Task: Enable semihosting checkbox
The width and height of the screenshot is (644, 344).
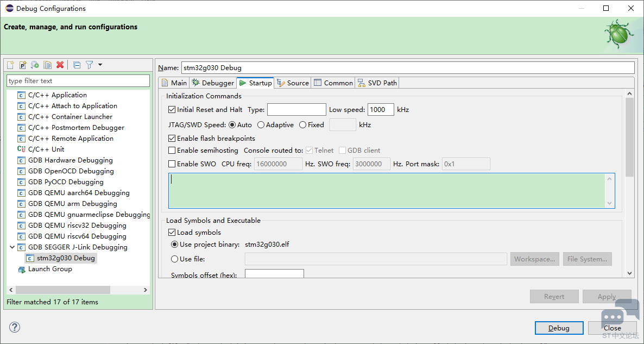Action: [172, 151]
